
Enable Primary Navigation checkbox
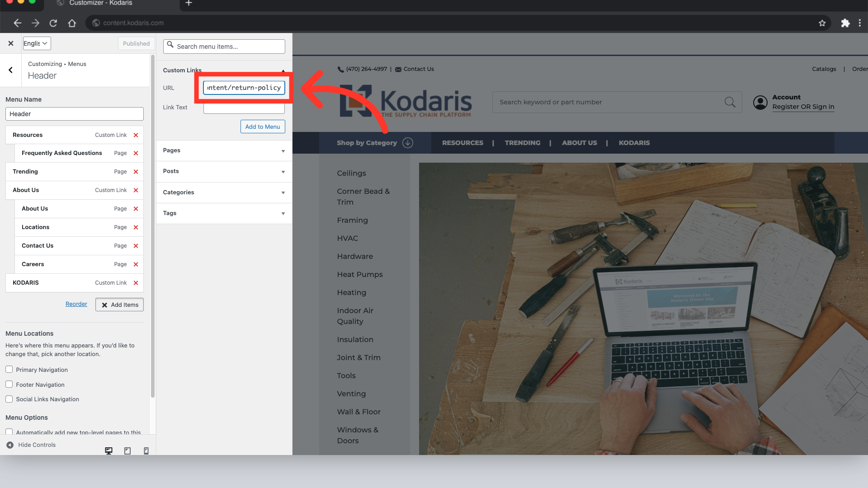9,369
